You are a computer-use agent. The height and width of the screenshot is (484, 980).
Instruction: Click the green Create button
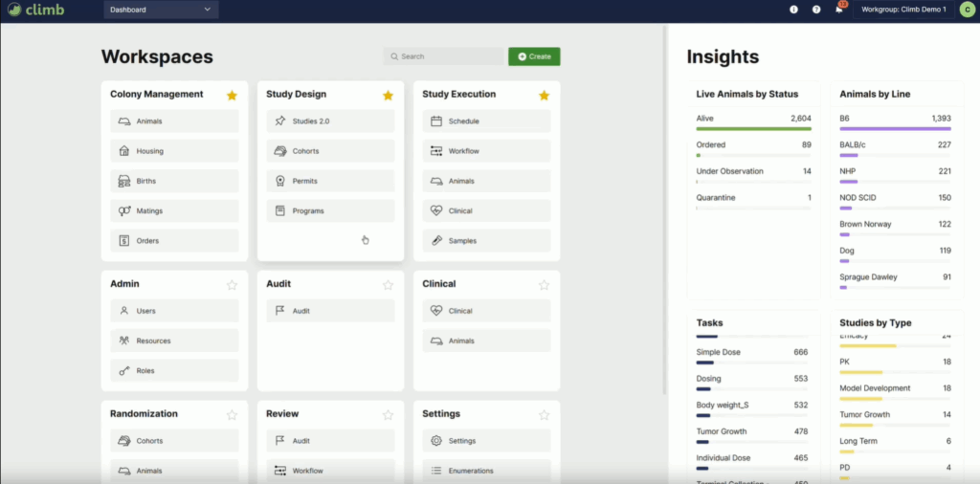(x=534, y=56)
